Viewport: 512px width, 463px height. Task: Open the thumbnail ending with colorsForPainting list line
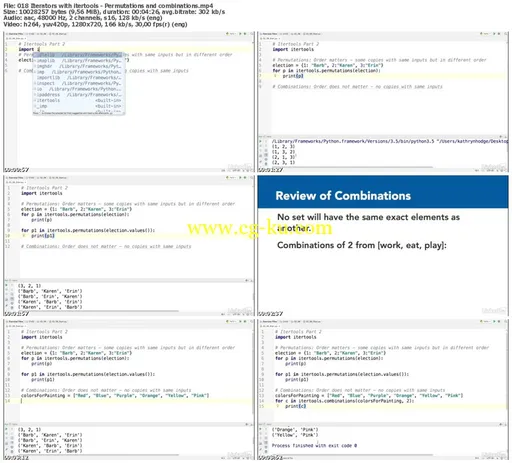pos(129,390)
